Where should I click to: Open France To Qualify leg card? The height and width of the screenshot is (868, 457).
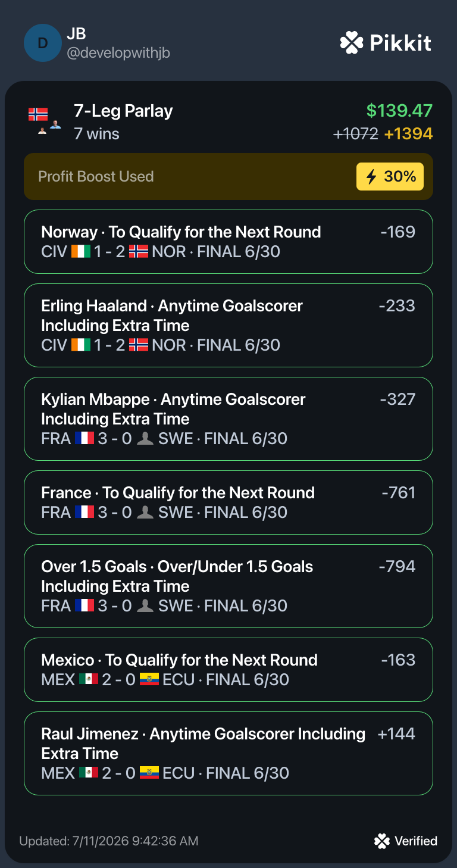coord(228,502)
